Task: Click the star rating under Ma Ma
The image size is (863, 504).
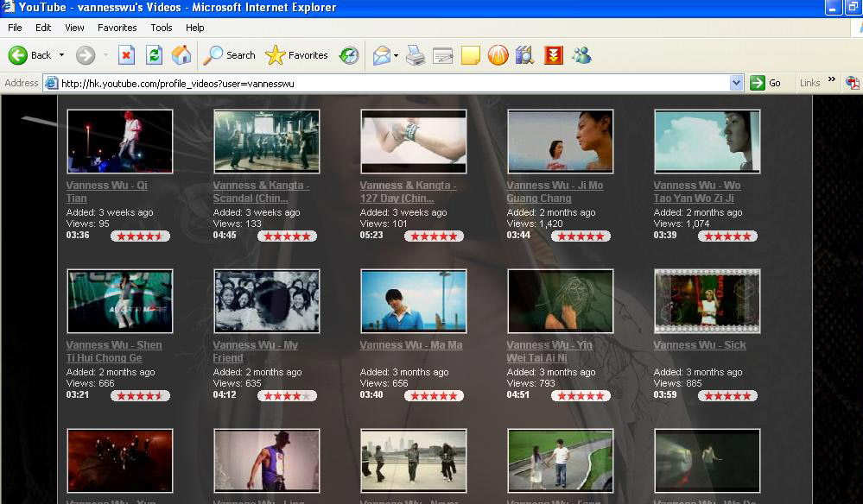Action: click(435, 396)
